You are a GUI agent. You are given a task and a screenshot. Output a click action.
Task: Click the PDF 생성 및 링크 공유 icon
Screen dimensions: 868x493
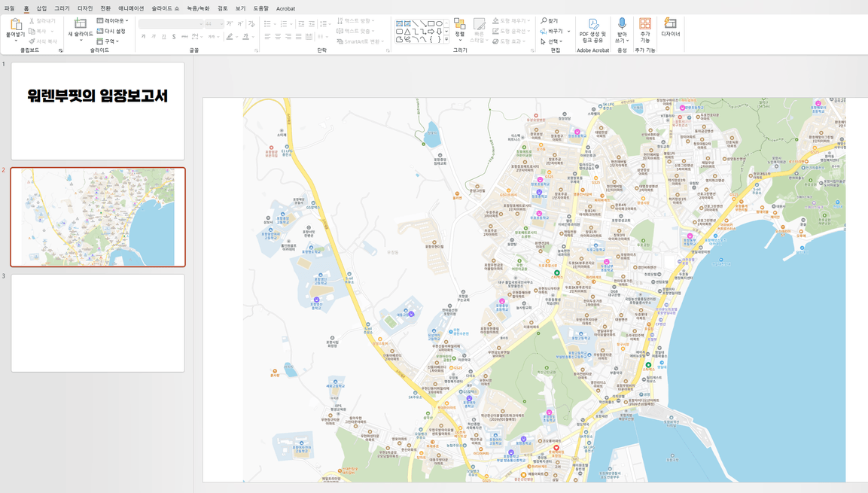click(592, 26)
